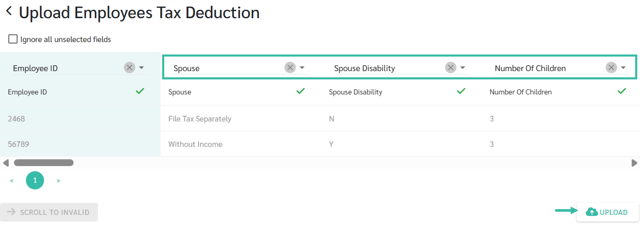The image size is (644, 233).
Task: Open the Employee ID field dropdown
Action: pyautogui.click(x=141, y=67)
